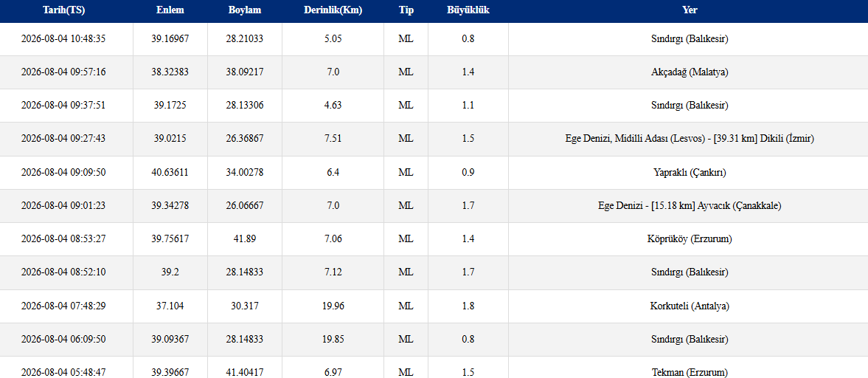Select the 41.89 longitude value

coord(245,239)
